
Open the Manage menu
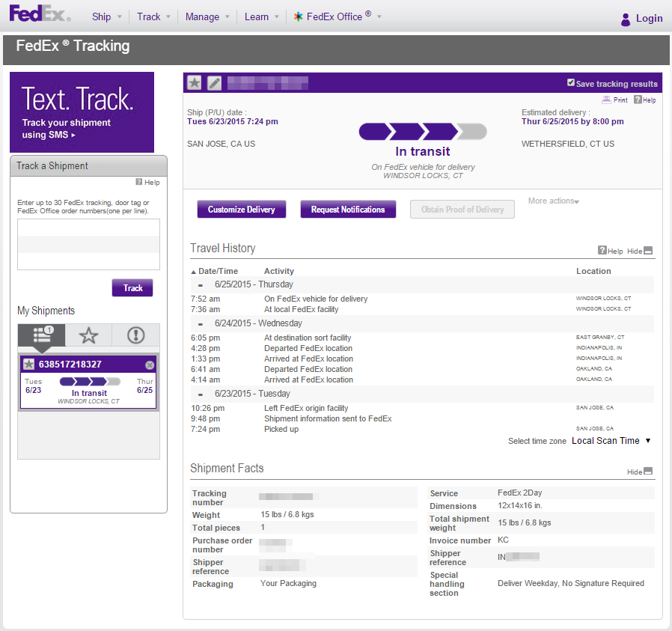207,16
